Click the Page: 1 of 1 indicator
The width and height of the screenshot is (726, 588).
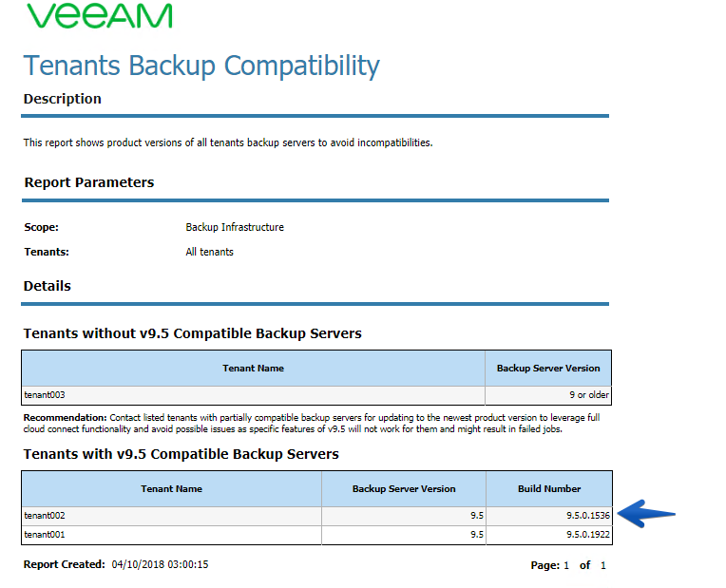coord(568,565)
